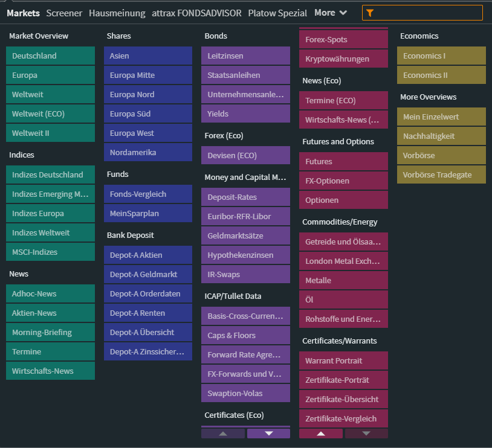Open Warrant Portrait under Certificates/Warrants

click(343, 360)
